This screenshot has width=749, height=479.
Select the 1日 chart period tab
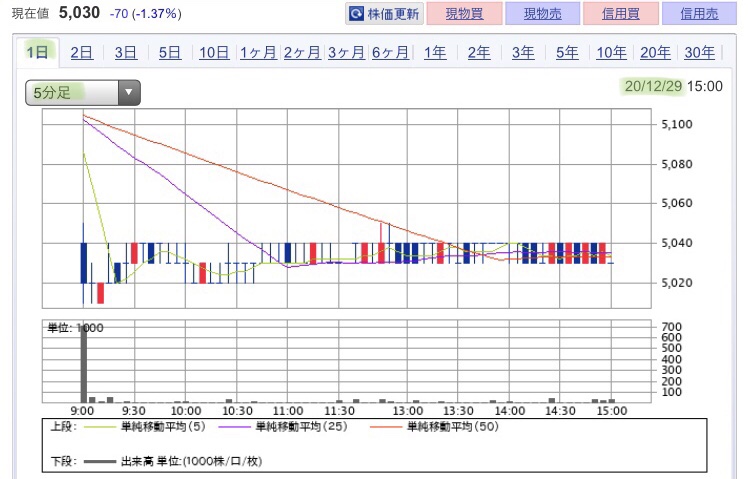[x=37, y=52]
